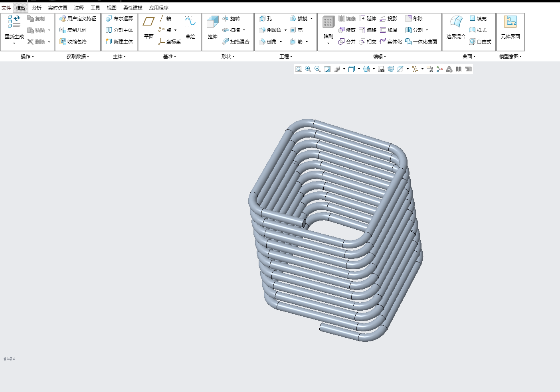Open the 扫描 (Sweep) dropdown arrow
560x392 pixels.
tap(244, 30)
